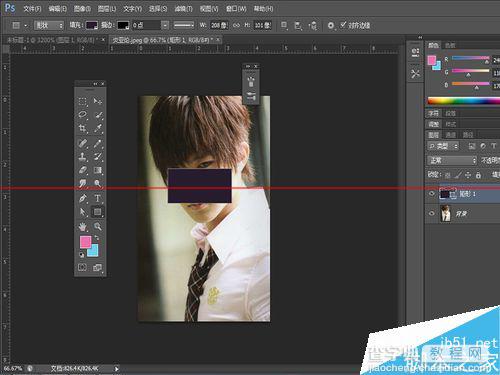Collapse toolbox with double-arrow button
500x375 pixels.
point(95,84)
